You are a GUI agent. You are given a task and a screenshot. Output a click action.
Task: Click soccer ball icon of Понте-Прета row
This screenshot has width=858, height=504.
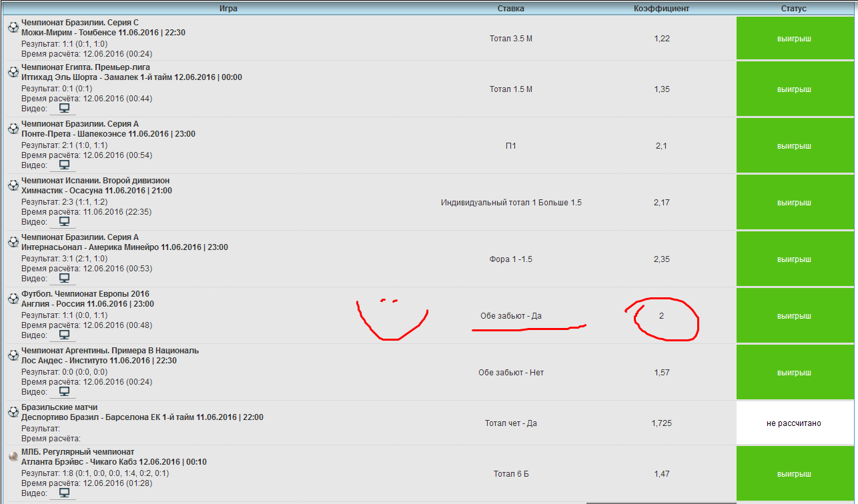pos(13,129)
